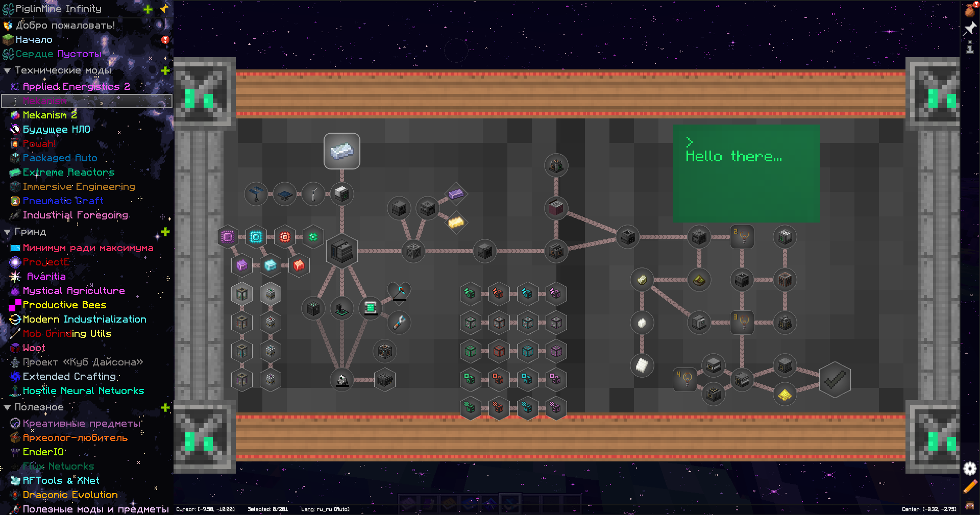
Task: Toggle the pencil edit mode icon
Action: (x=970, y=486)
